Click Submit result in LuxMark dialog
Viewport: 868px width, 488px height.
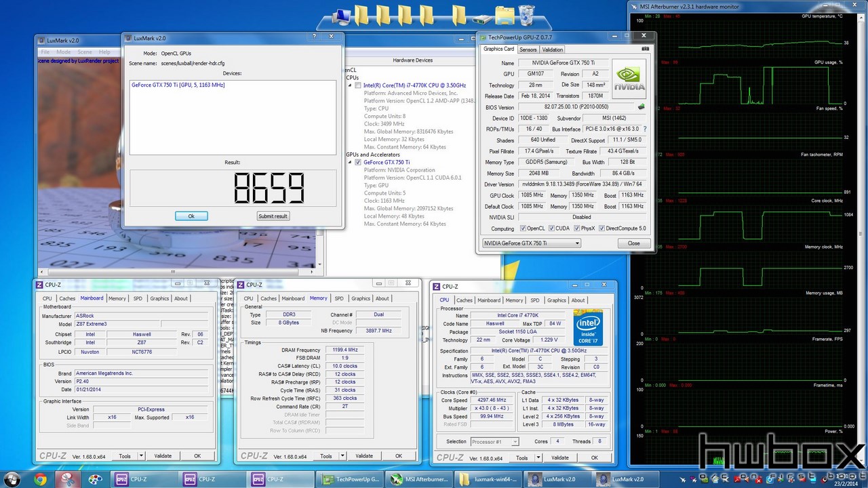273,216
